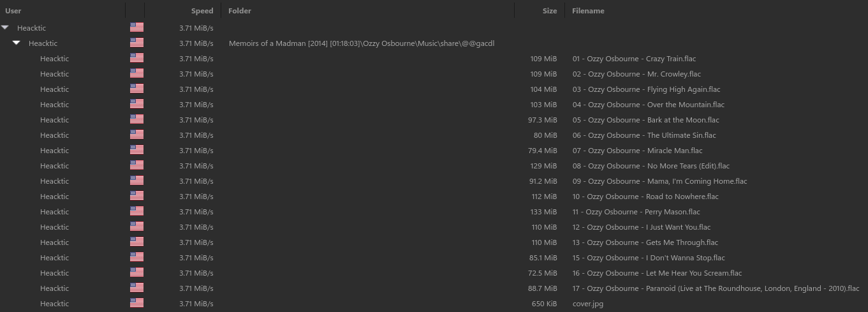Click the US flag on Crazy Train row
868x312 pixels.
(x=136, y=58)
